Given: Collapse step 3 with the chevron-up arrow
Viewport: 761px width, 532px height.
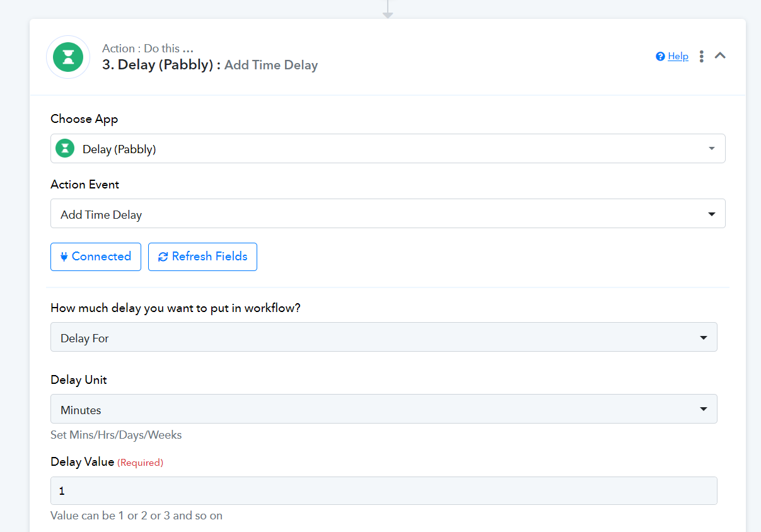Looking at the screenshot, I should click(x=720, y=55).
